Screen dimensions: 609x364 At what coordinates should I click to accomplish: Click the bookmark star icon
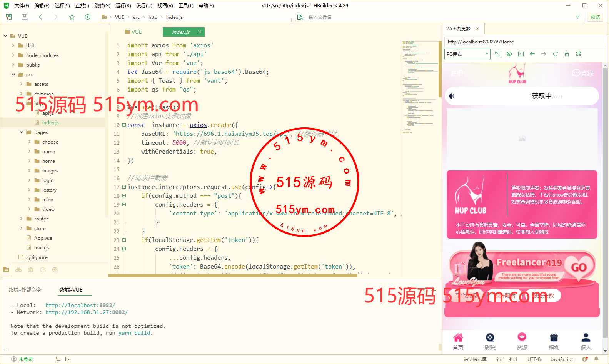(x=72, y=17)
